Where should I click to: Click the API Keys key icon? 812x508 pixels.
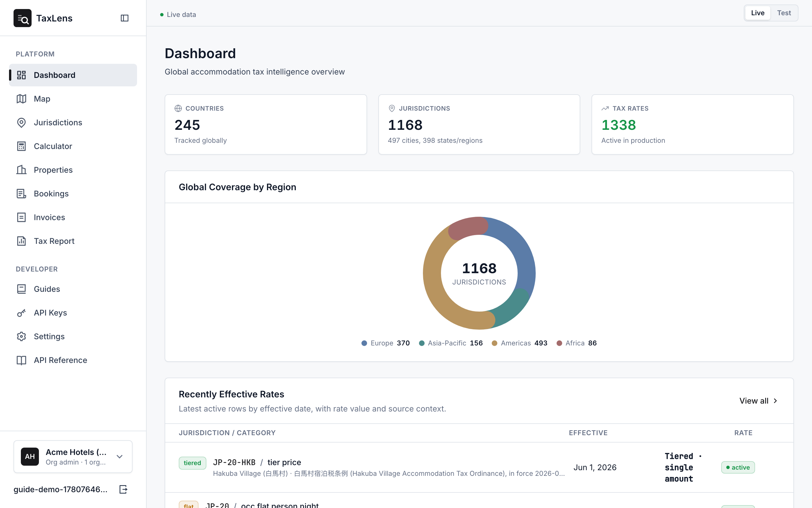pos(21,313)
